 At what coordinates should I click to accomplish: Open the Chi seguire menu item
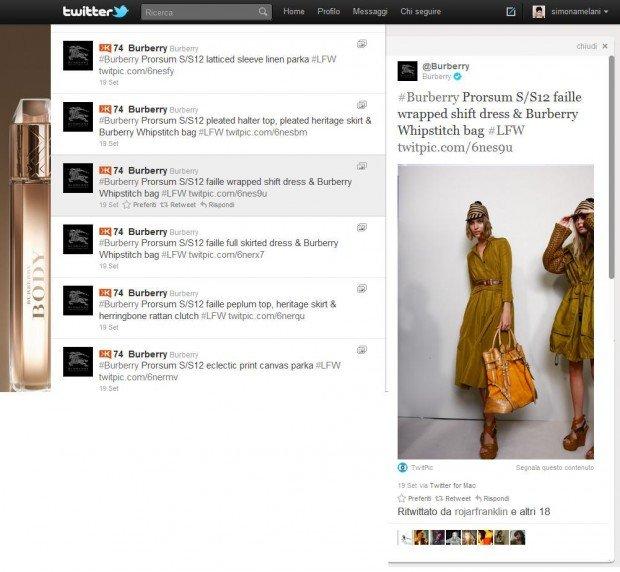[x=421, y=11]
